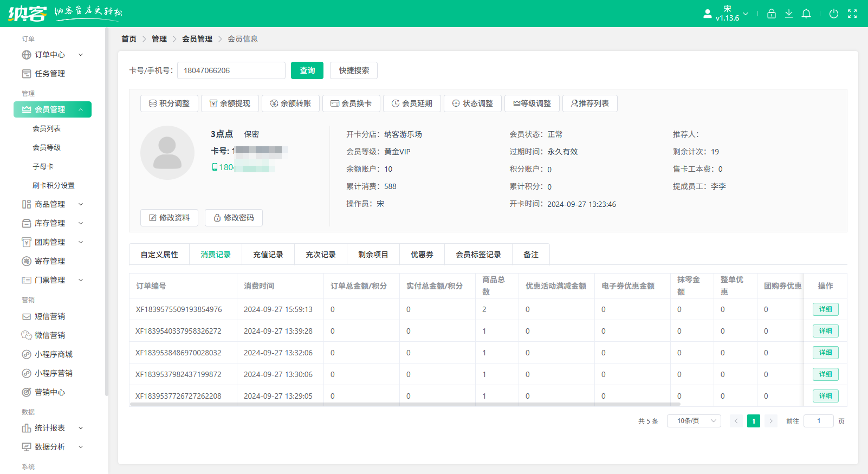
Task: Click the lock screen icon in header
Action: pos(772,14)
